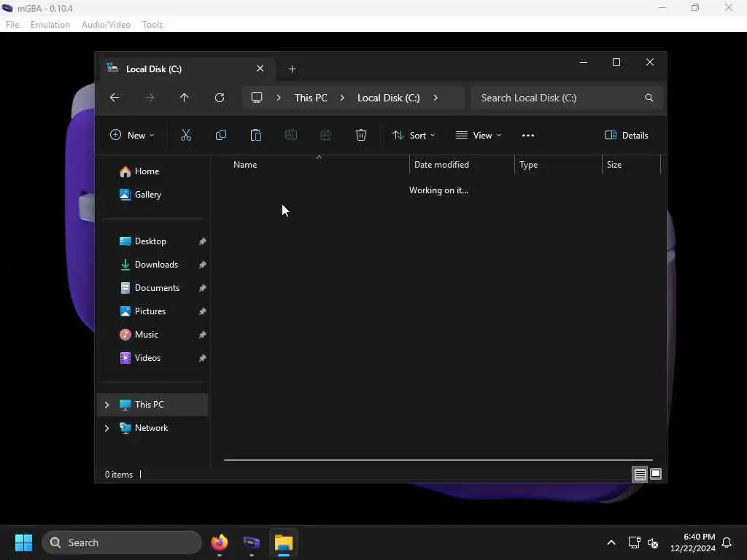Open mGBA Audio/Video menu

pos(106,25)
